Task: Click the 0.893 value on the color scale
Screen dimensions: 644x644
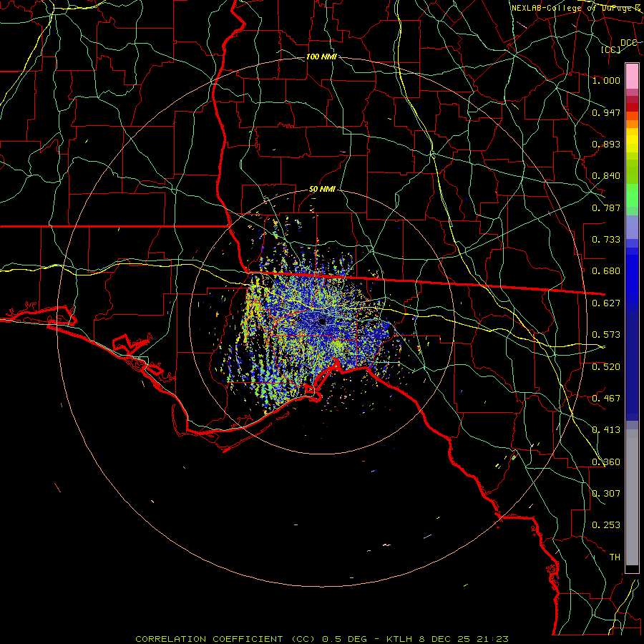Action: tap(606, 144)
